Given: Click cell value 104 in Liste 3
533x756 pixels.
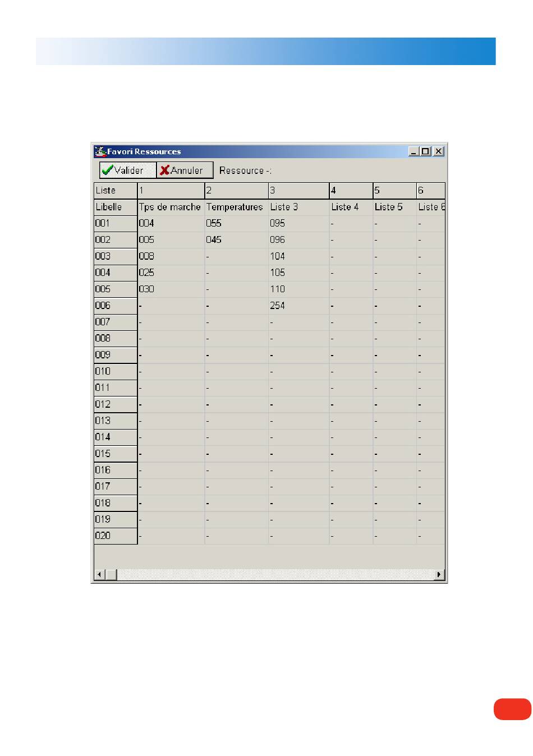Looking at the screenshot, I should pyautogui.click(x=299, y=256).
